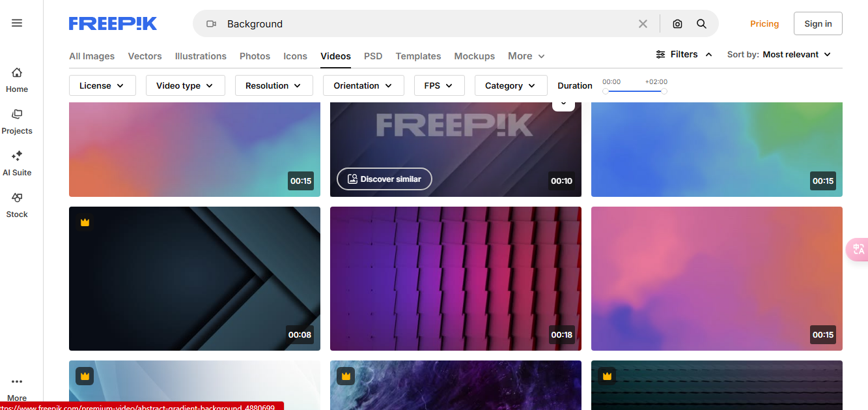The height and width of the screenshot is (410, 868).
Task: Open the License filter dropdown
Action: point(102,85)
